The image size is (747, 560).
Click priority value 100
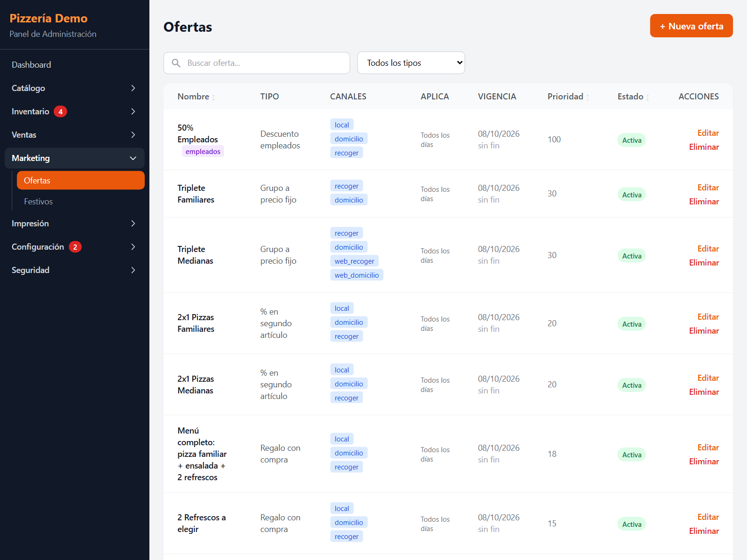point(554,140)
